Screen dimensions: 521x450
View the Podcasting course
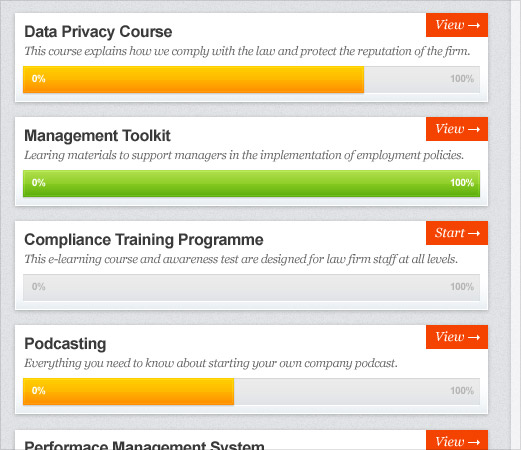pos(457,337)
